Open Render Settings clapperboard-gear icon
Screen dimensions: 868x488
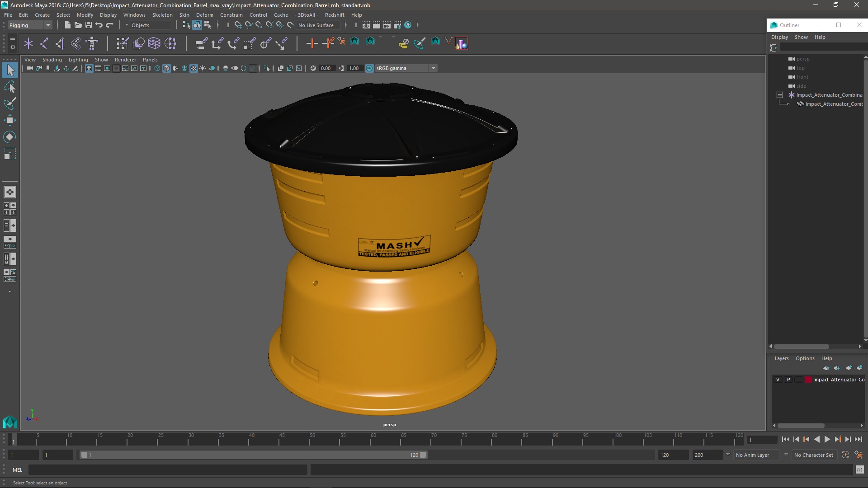[x=397, y=25]
